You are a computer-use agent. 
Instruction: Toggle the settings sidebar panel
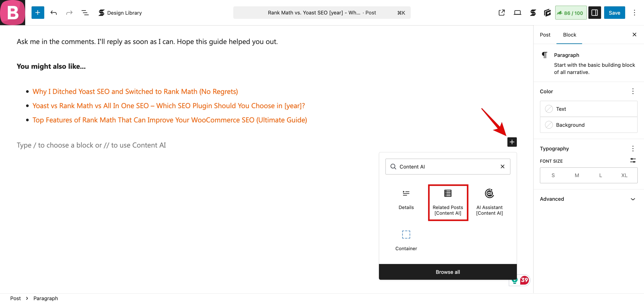pyautogui.click(x=595, y=12)
